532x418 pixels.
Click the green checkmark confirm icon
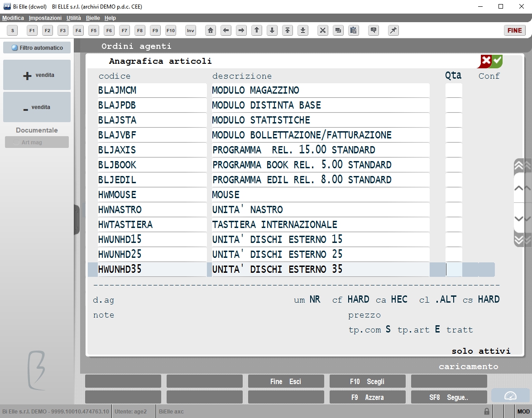(498, 61)
